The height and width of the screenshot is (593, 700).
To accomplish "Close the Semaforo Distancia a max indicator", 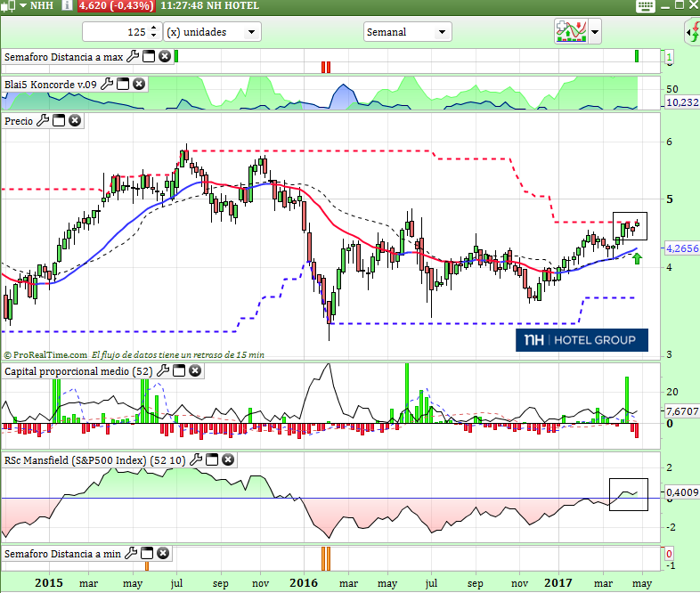I will [x=165, y=56].
